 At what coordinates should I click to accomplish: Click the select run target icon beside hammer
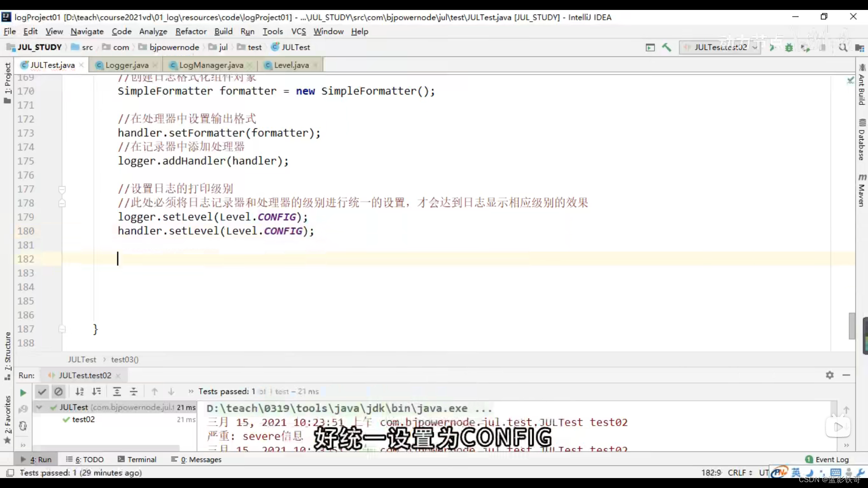pyautogui.click(x=650, y=47)
